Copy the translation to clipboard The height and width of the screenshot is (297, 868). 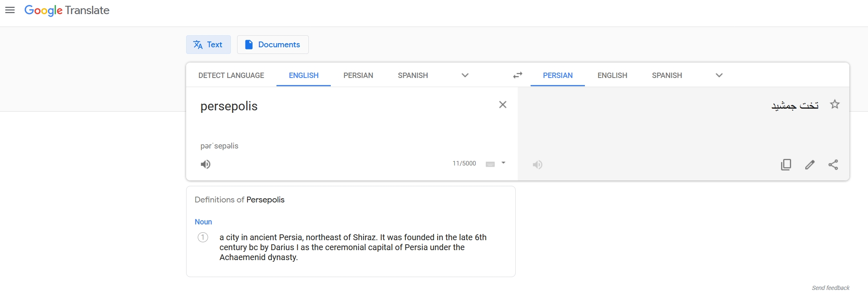pyautogui.click(x=786, y=165)
